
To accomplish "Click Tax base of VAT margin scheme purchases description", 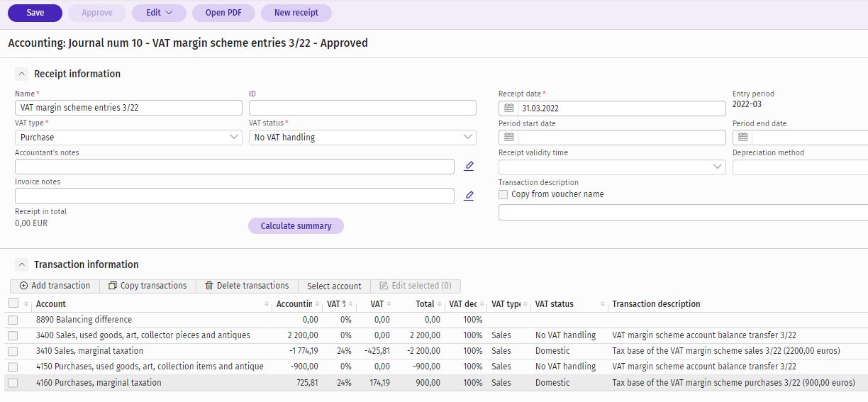I will pos(733,383).
